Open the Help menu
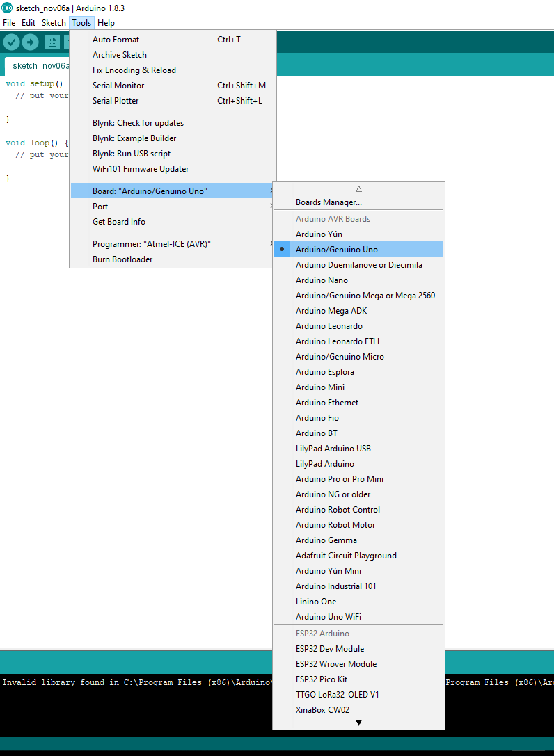This screenshot has width=554, height=756. (106, 23)
